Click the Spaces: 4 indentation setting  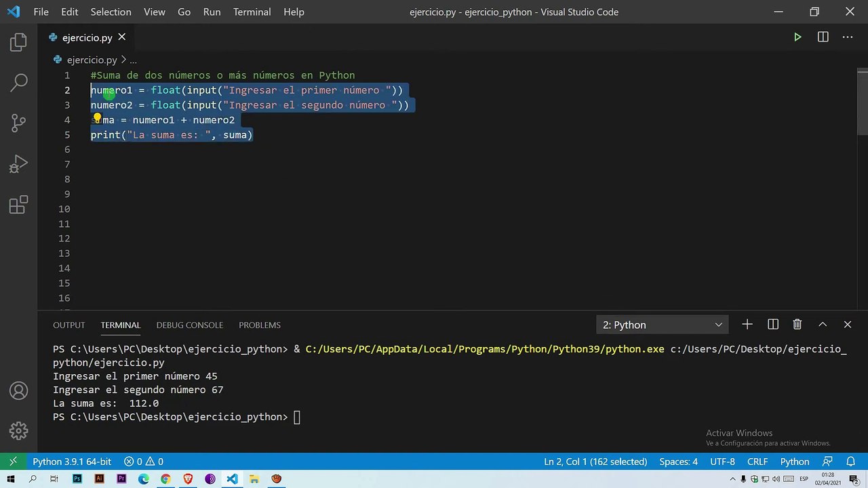(x=678, y=462)
